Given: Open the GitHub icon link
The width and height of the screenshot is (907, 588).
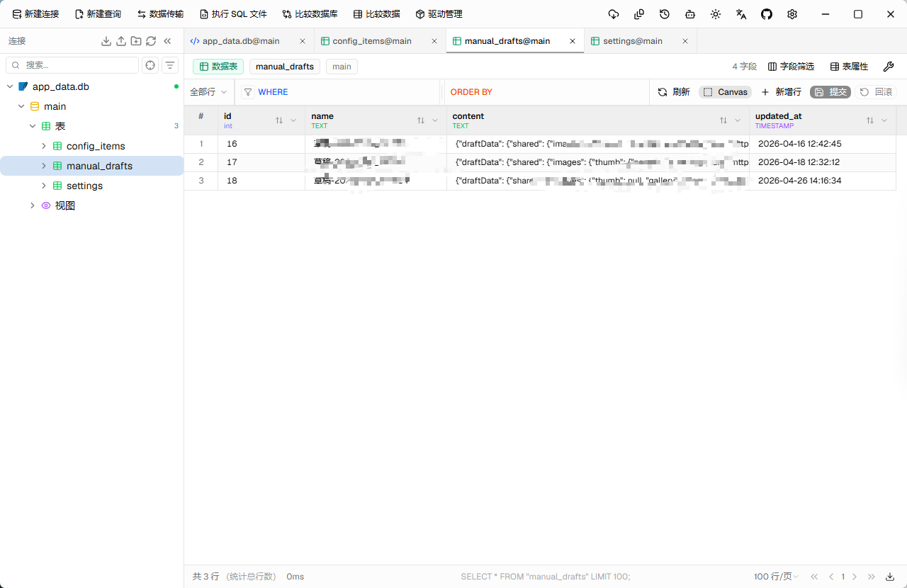Looking at the screenshot, I should coord(767,14).
